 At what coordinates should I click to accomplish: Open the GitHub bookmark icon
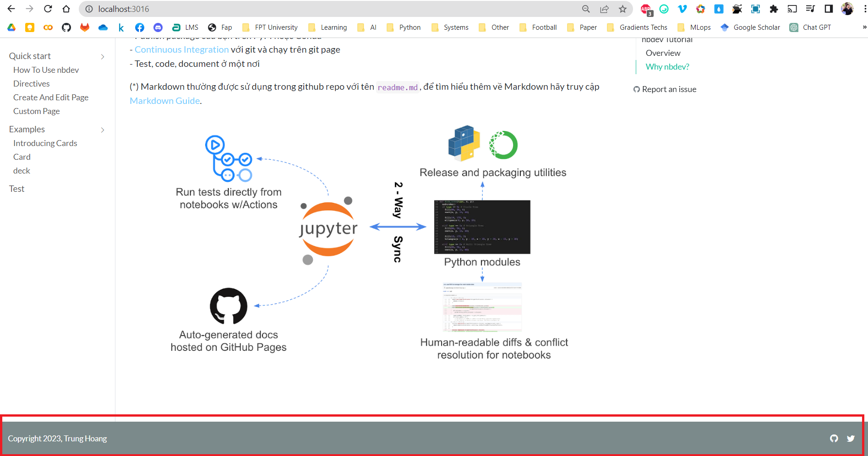[x=66, y=27]
